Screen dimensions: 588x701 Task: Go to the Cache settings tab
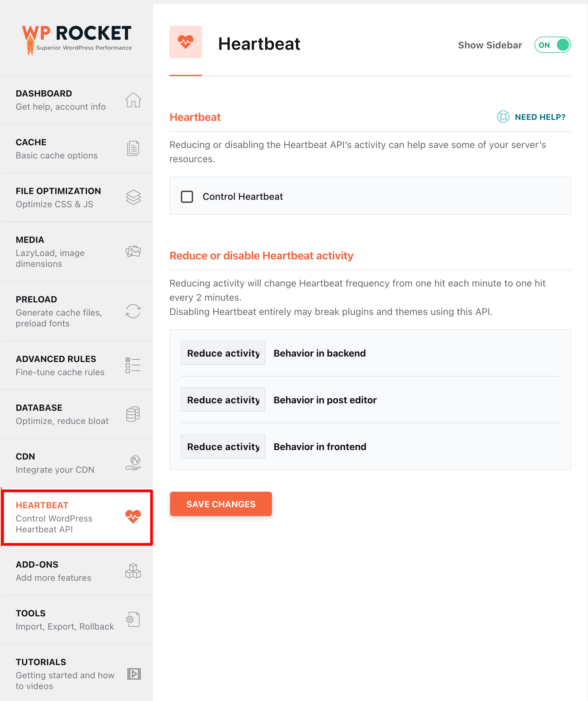pos(77,149)
